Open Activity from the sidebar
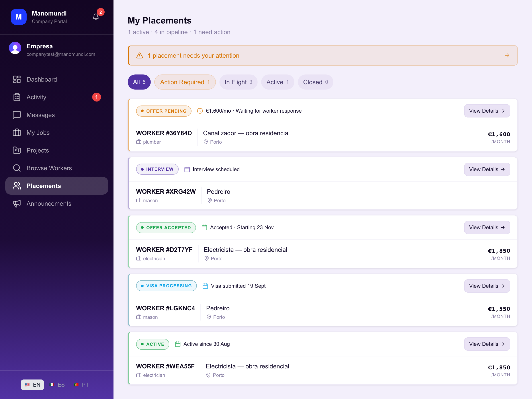 (x=57, y=97)
